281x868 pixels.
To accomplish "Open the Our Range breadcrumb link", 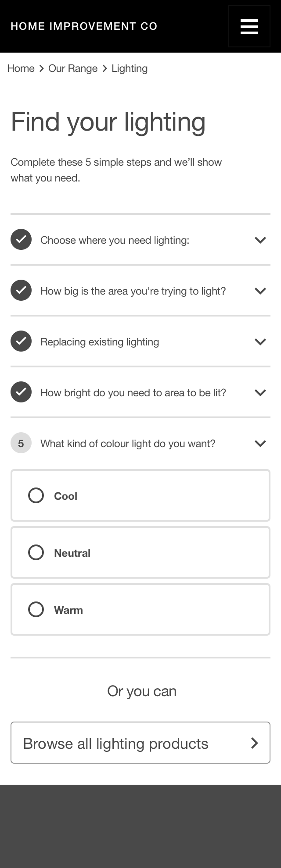I will (x=73, y=68).
